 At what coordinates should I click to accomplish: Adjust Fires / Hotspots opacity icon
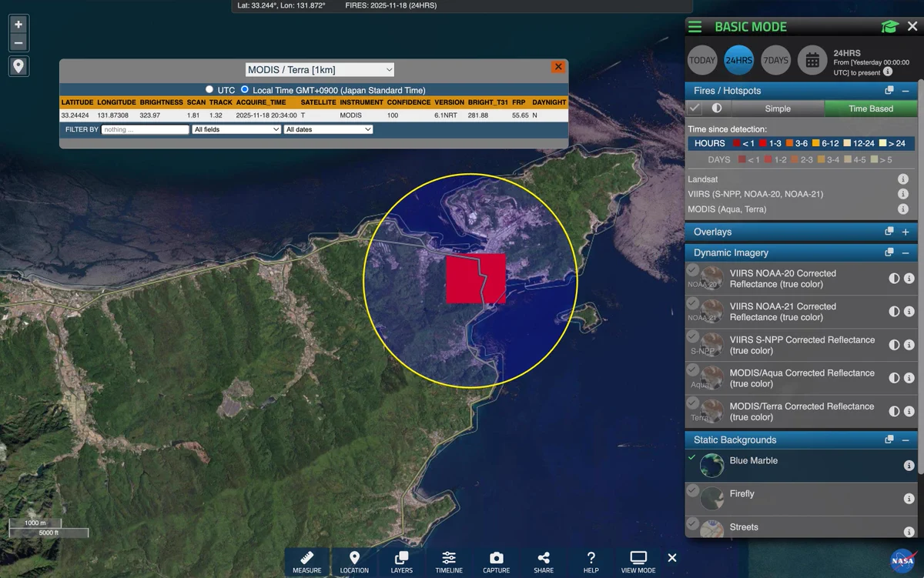[716, 109]
